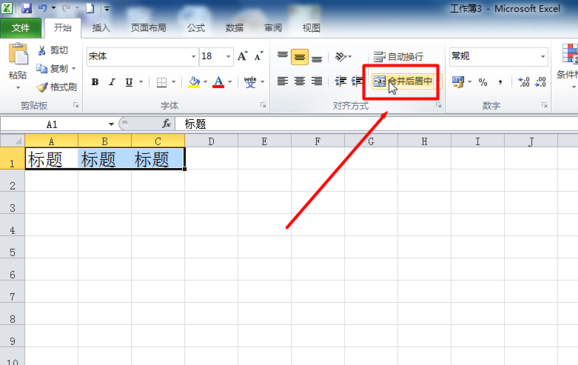Screen dimensions: 578x365
Task: Apply the red font color A
Action: [219, 82]
